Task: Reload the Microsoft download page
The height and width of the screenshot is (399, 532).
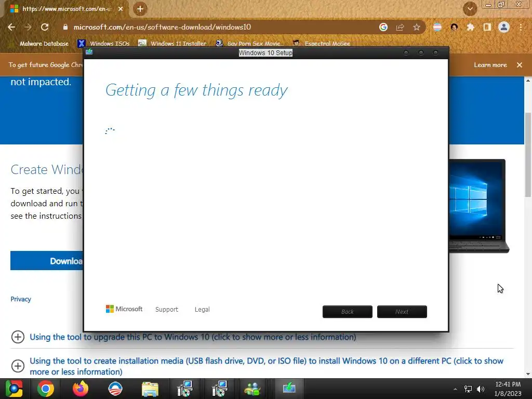Action: click(x=45, y=27)
